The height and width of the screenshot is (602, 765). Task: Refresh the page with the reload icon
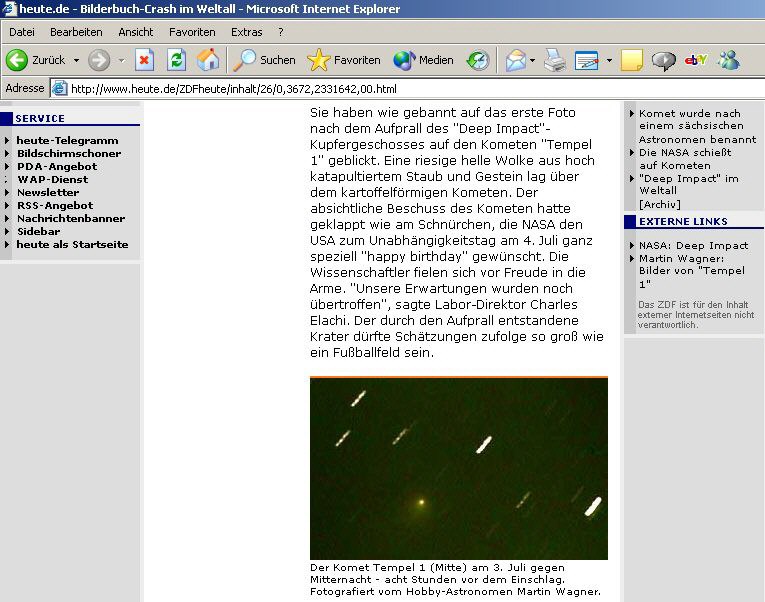(x=176, y=60)
